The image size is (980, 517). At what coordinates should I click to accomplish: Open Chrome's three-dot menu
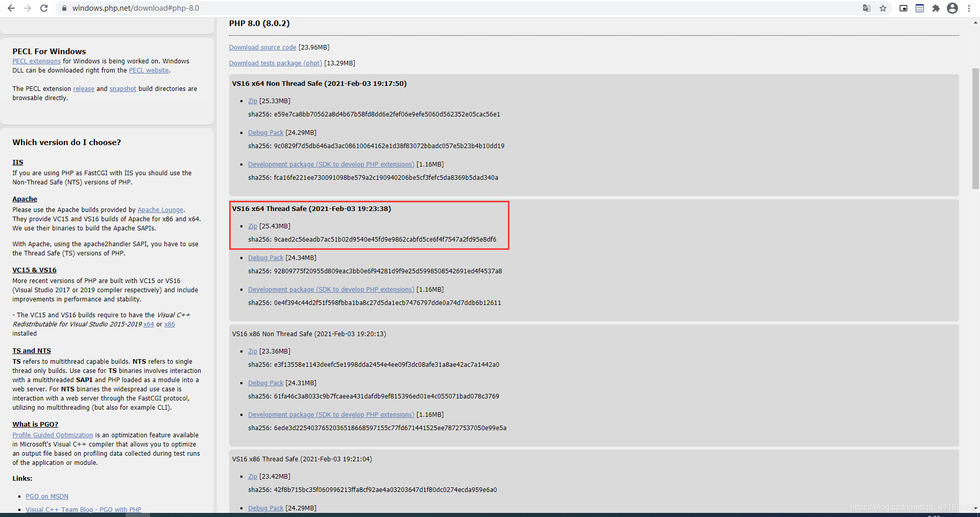(969, 8)
